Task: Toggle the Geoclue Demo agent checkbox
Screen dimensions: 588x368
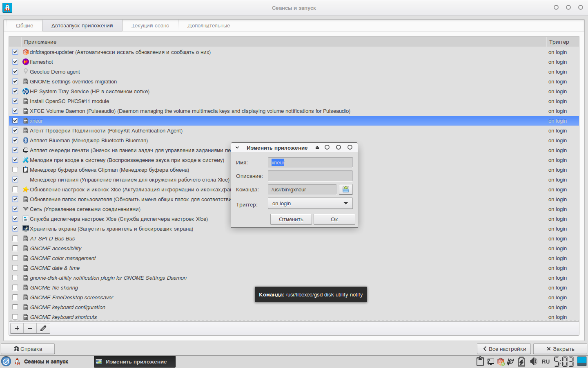Action: (15, 72)
